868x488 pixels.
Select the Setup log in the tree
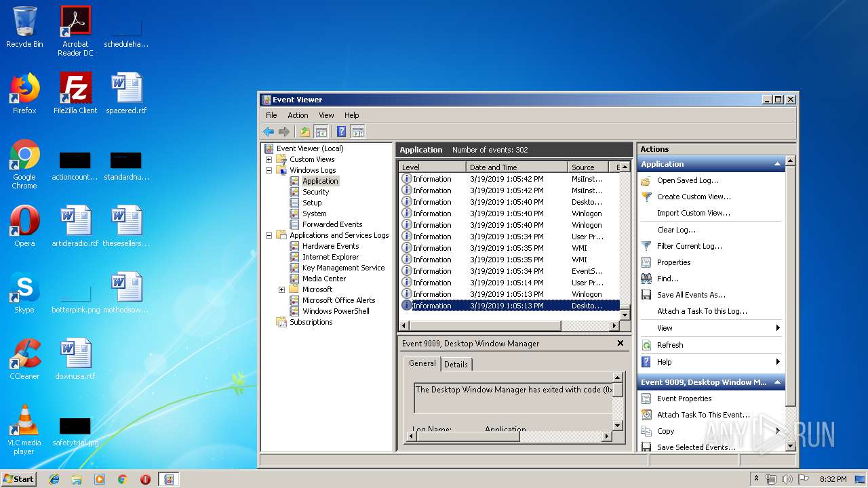coord(312,203)
